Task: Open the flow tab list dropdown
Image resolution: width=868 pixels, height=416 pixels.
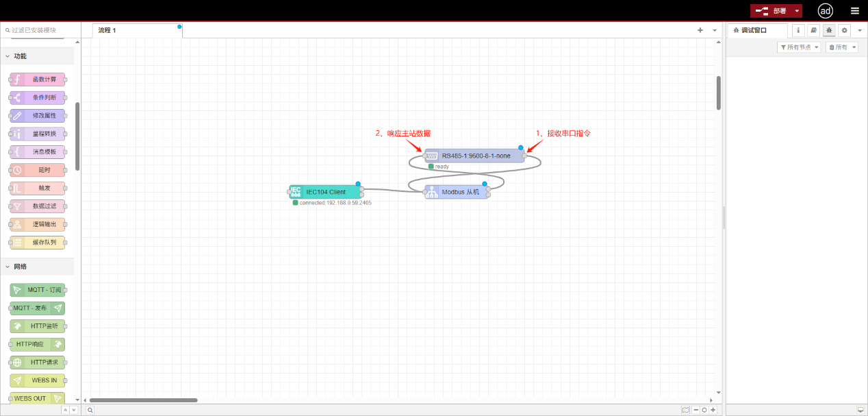Action: tap(715, 30)
